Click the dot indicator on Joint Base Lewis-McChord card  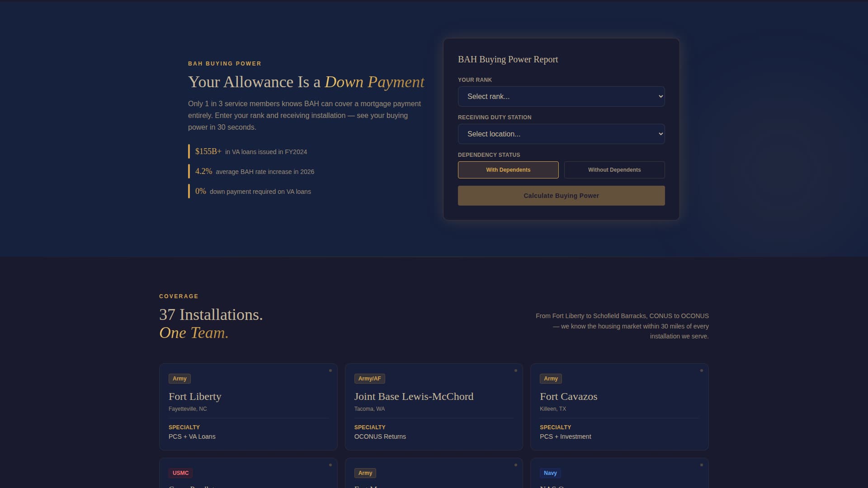tap(516, 370)
